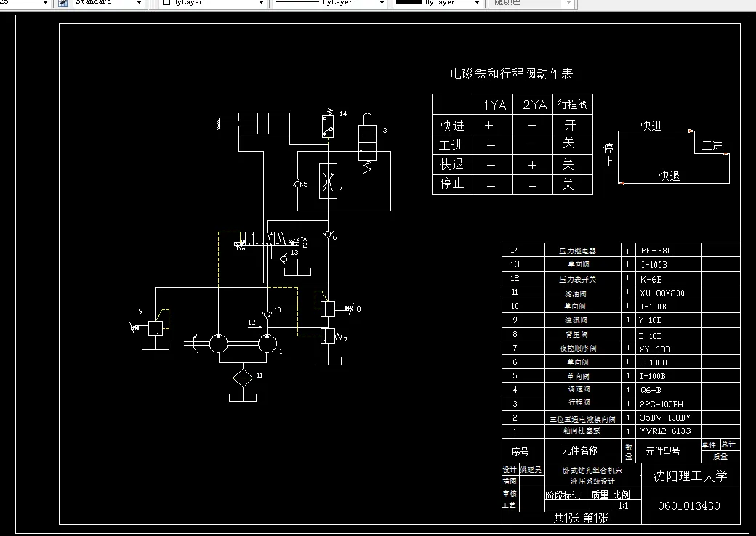Viewport: 756px width, 536px height.
Task: Open the linetype ByLayer dropdown
Action: click(x=382, y=3)
